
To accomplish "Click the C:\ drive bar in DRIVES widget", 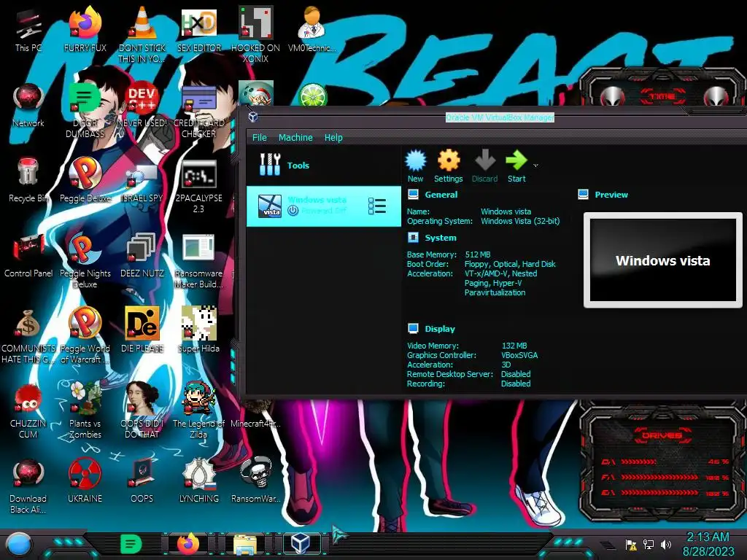I will tap(665, 462).
